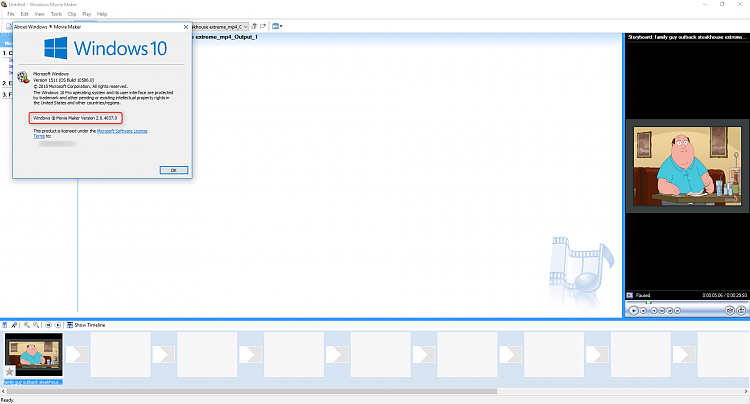Open the Help menu
This screenshot has height=404, width=750.
(x=102, y=14)
